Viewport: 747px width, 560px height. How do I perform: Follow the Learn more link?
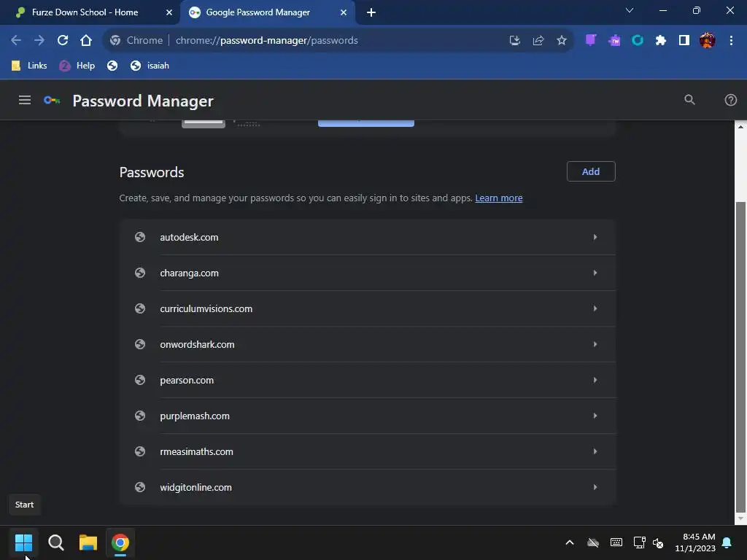tap(499, 198)
